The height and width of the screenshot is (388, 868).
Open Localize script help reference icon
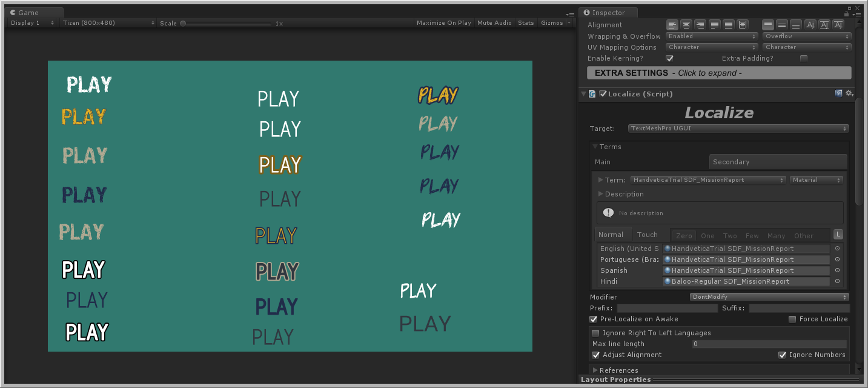pyautogui.click(x=839, y=93)
